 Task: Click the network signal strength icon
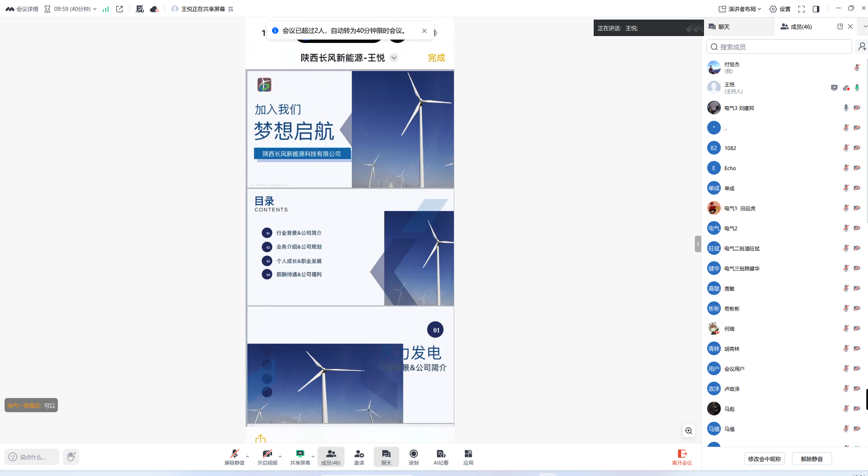[106, 9]
